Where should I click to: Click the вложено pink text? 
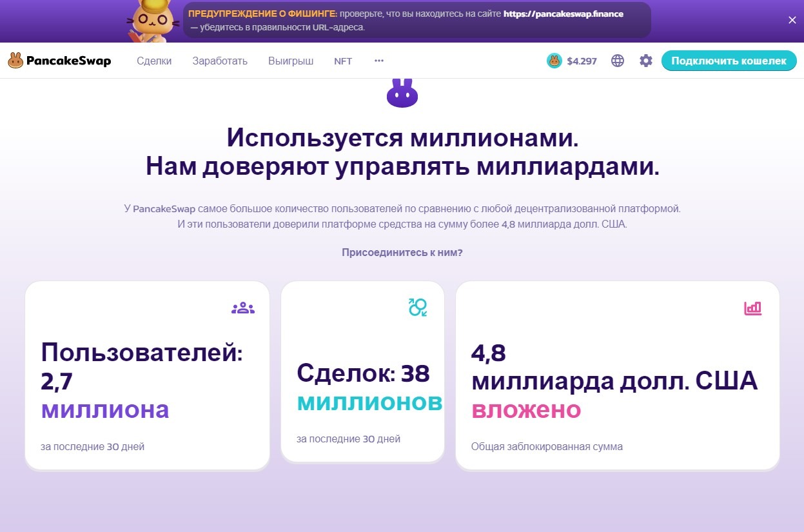[x=526, y=409]
